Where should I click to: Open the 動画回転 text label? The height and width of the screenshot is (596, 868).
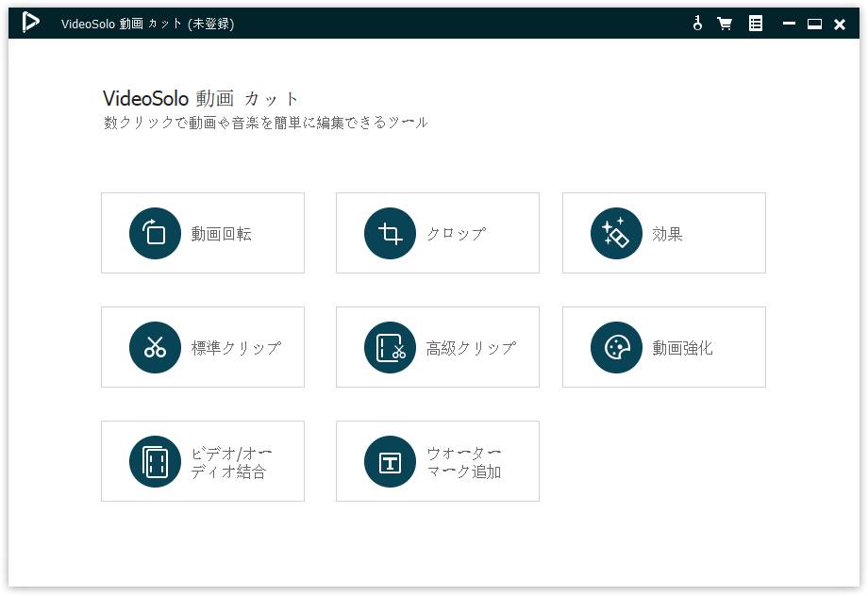click(x=222, y=234)
